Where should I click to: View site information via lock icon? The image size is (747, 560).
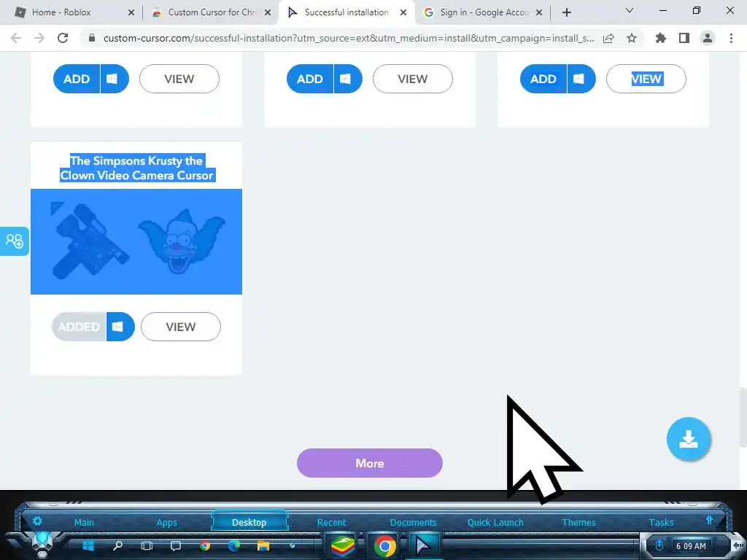(92, 38)
